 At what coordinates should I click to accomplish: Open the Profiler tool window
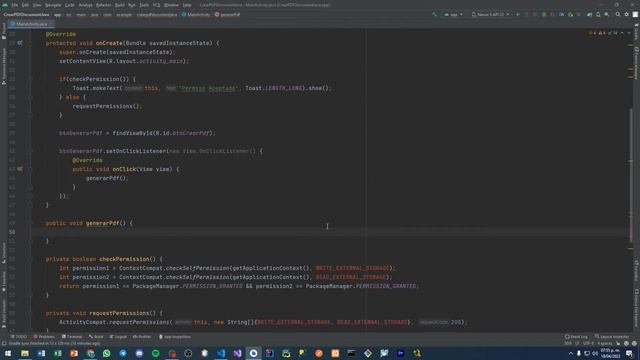pyautogui.click(x=142, y=337)
